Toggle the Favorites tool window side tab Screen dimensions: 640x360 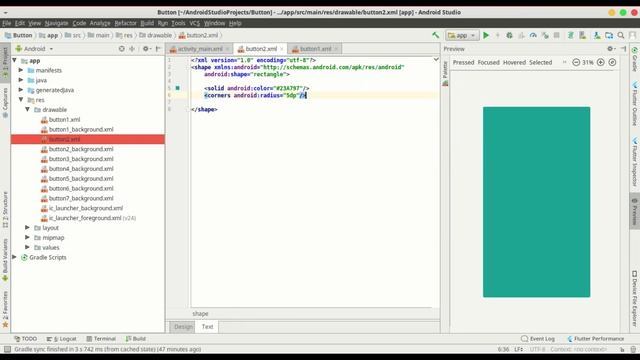5,309
